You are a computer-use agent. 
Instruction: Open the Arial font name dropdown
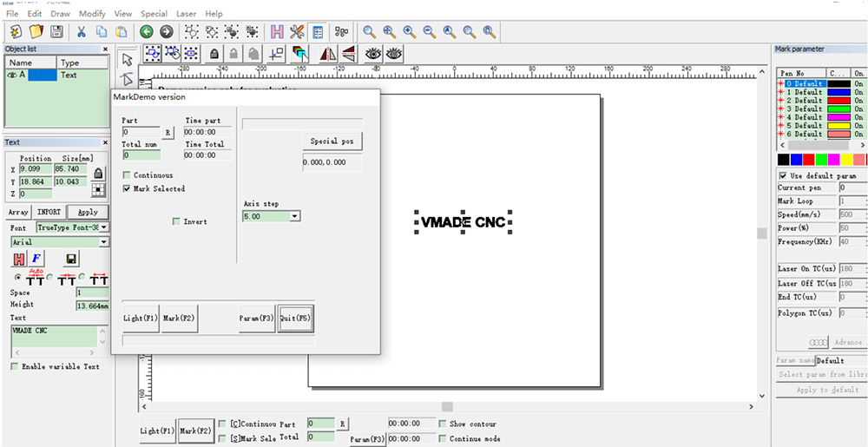pyautogui.click(x=104, y=242)
